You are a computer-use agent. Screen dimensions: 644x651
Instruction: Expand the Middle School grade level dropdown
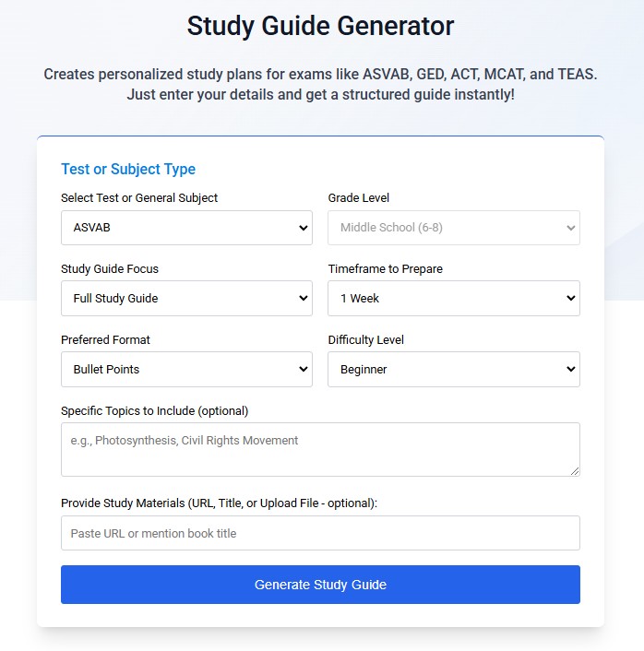[x=453, y=228]
